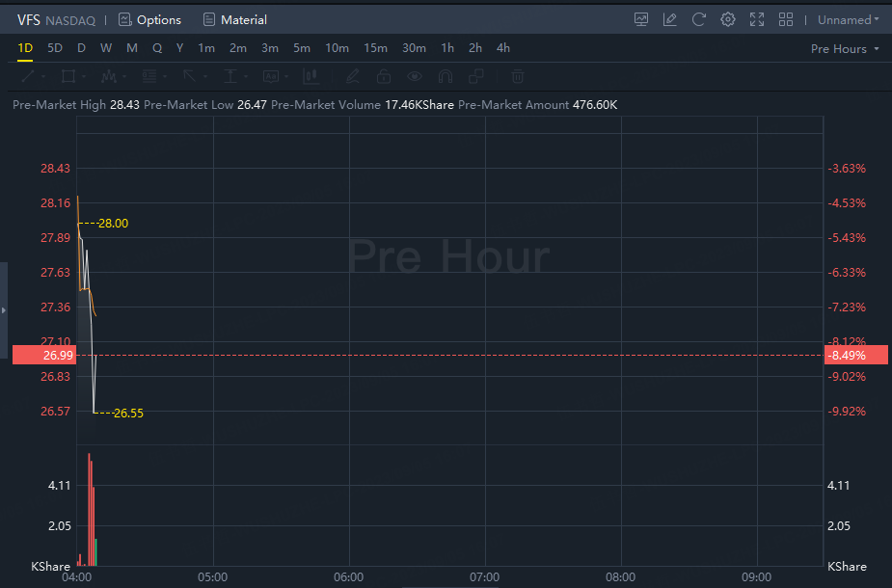This screenshot has width=892, height=588.
Task: Select the 1D timeframe tab
Action: tap(25, 48)
